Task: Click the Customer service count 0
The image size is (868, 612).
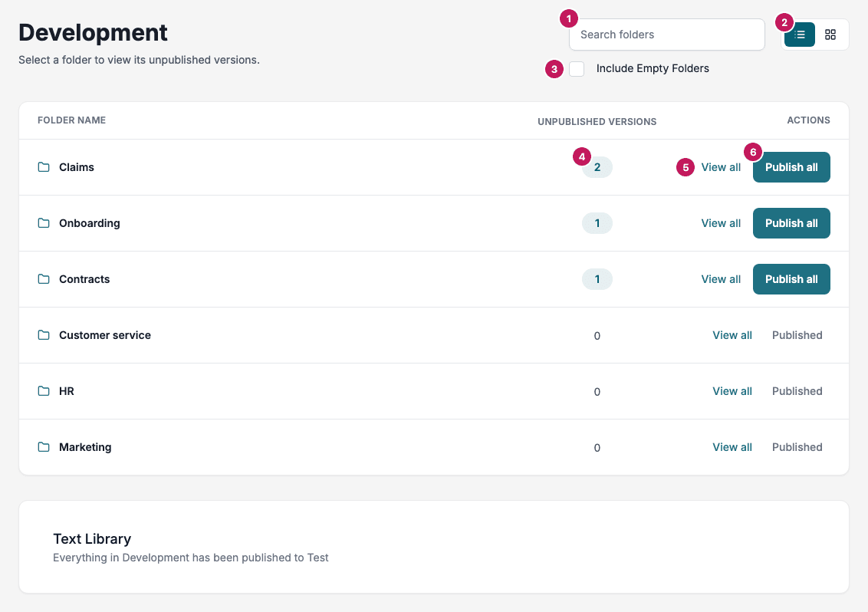Action: [x=597, y=336]
